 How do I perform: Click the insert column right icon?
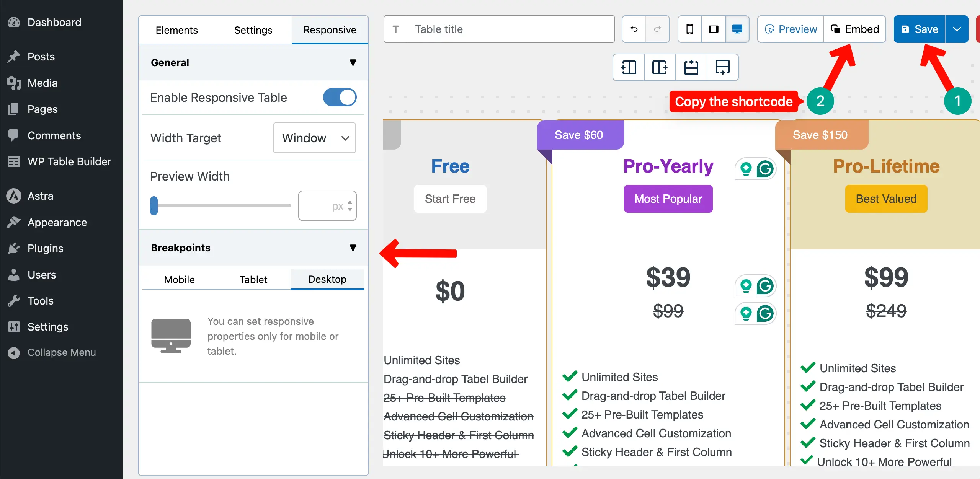pyautogui.click(x=660, y=67)
